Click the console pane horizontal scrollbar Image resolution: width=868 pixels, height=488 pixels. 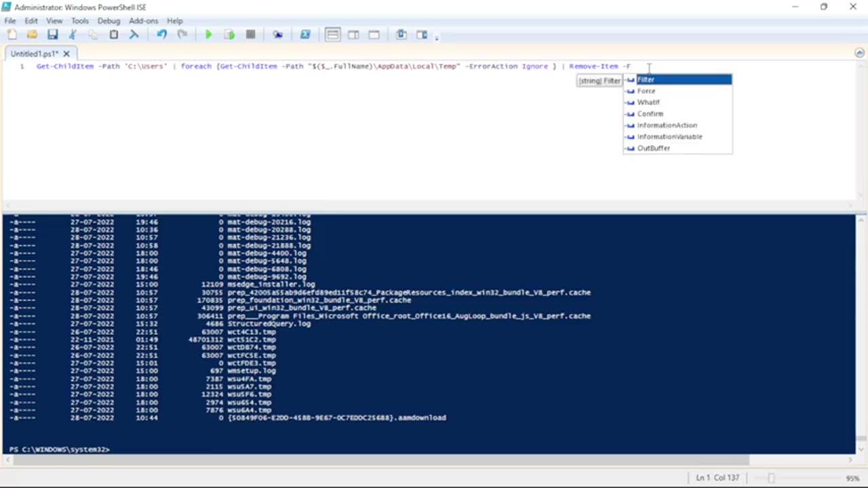pos(380,460)
